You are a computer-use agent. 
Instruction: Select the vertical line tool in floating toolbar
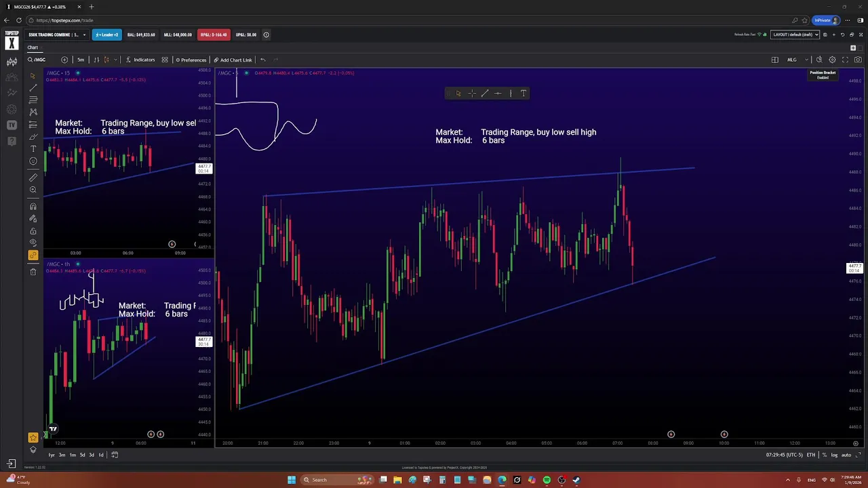click(511, 94)
